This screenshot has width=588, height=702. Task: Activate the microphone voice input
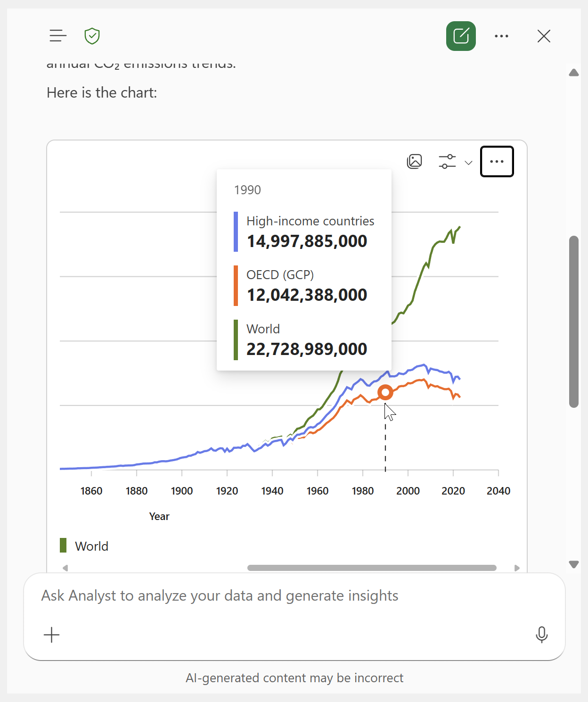tap(542, 635)
